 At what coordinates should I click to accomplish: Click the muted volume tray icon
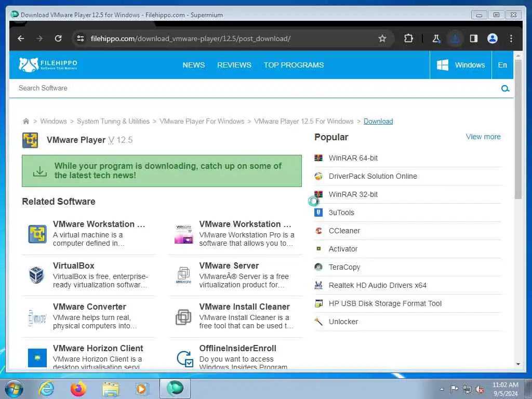480,390
